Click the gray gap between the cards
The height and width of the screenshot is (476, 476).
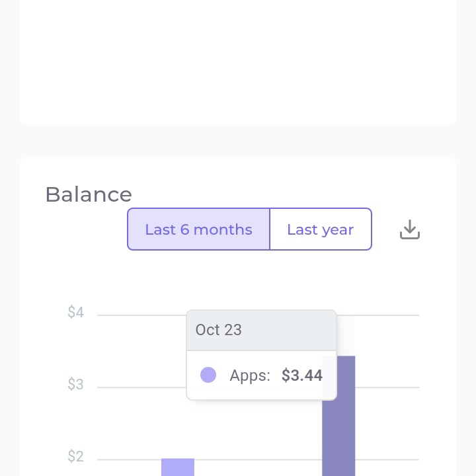[x=238, y=141]
